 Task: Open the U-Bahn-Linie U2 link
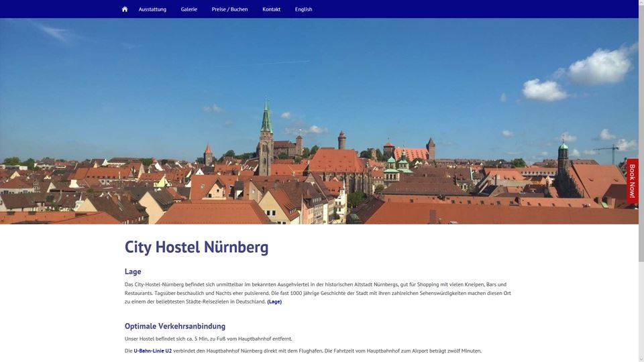152,351
